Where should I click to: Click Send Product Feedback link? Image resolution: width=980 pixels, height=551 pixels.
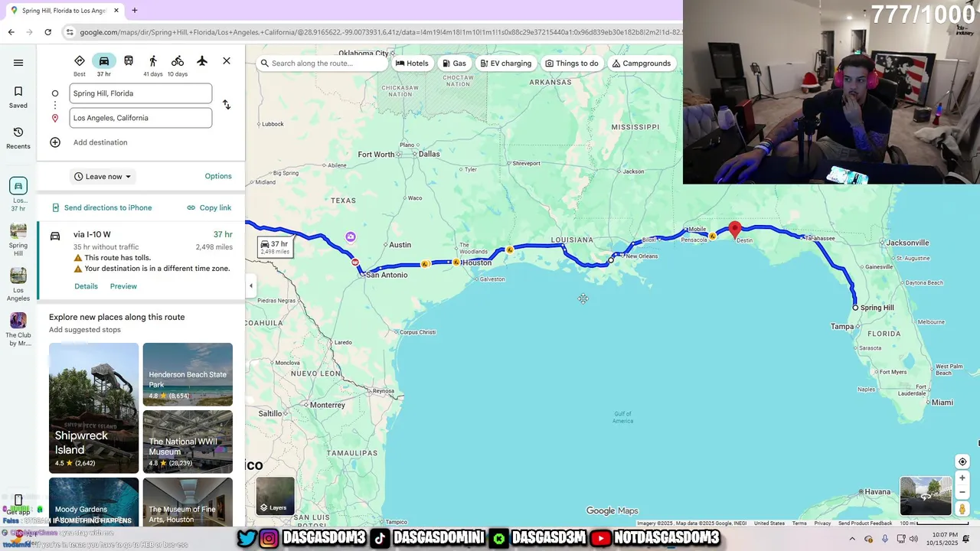[x=865, y=523]
